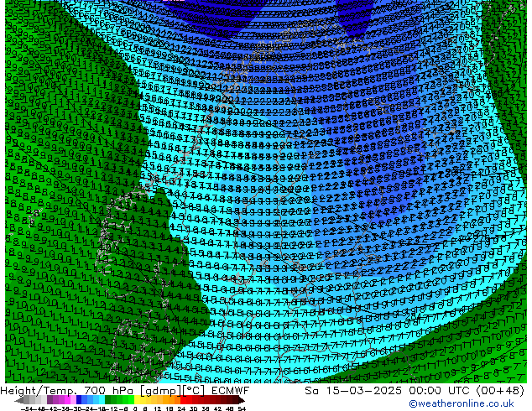Screen dimensions: 532x411
Task: Pick the orange 18 legend swatch
Action: 172,400
